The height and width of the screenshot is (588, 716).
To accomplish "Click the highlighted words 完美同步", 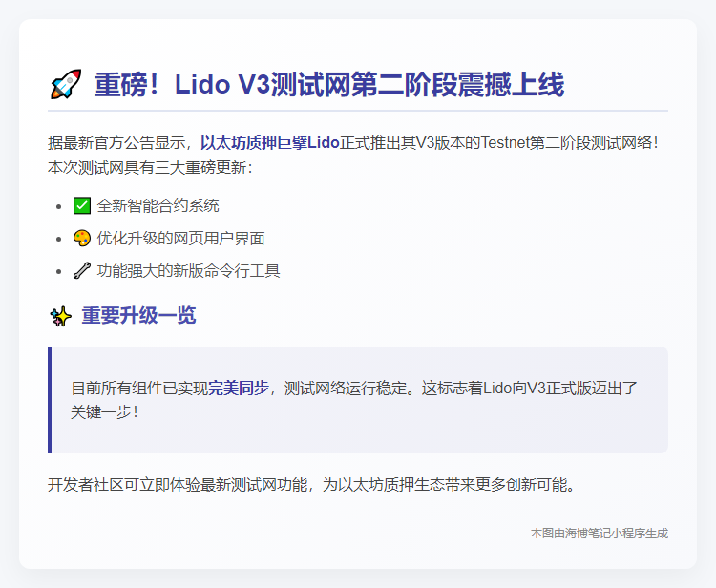I will (239, 388).
